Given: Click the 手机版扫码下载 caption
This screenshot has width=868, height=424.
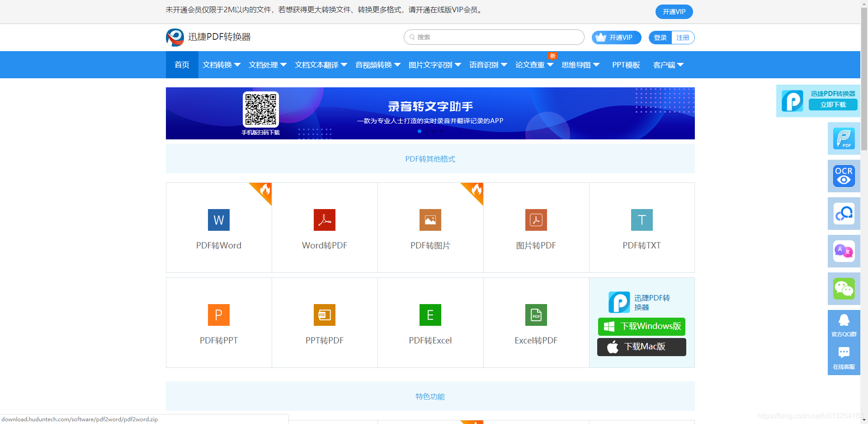Looking at the screenshot, I should point(261,133).
